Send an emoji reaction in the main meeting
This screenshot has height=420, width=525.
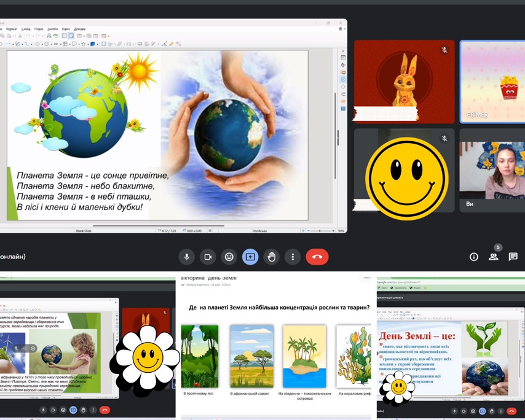pos(229,257)
